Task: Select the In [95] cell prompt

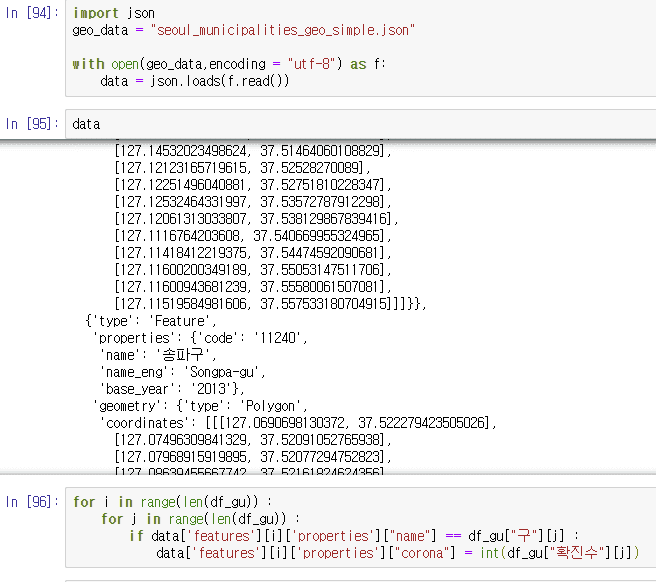Action: click(32, 124)
